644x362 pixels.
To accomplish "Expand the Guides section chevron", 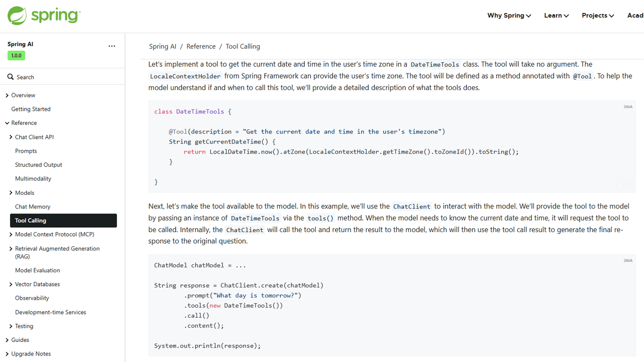I will [7, 340].
